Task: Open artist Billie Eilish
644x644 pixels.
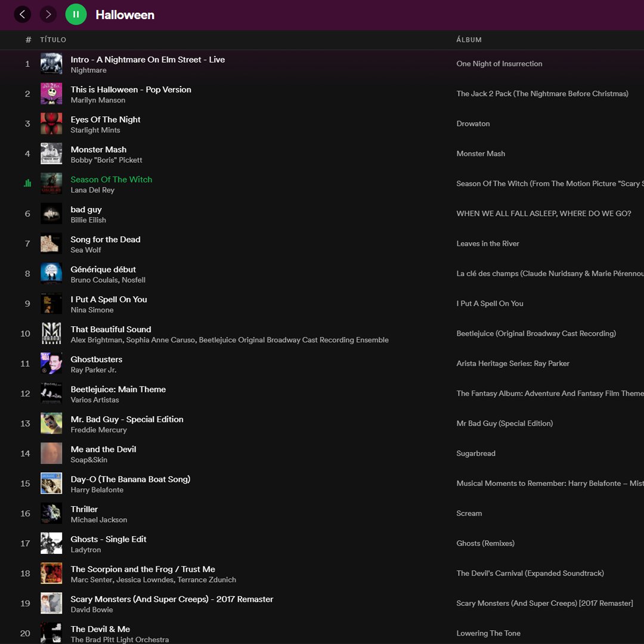Action: (x=88, y=220)
